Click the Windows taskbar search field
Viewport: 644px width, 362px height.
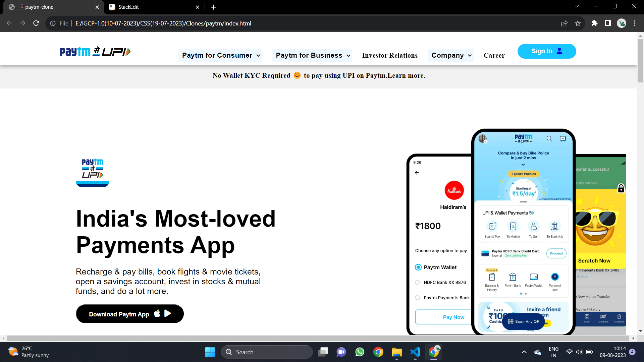click(x=267, y=352)
